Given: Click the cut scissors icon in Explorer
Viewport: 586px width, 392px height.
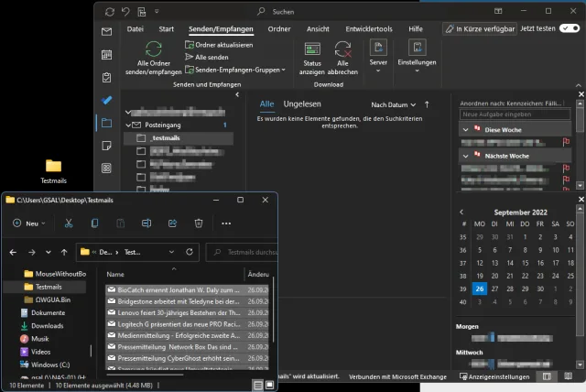Looking at the screenshot, I should click(x=68, y=223).
